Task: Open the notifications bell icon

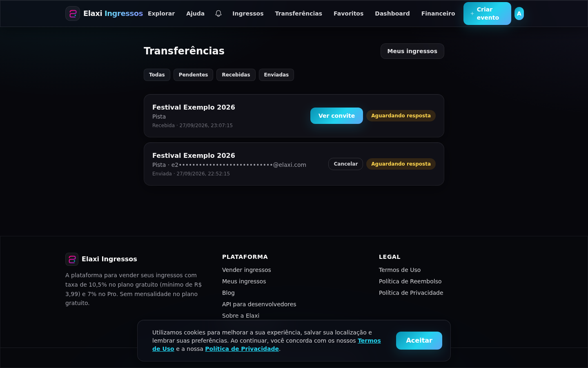Action: click(218, 13)
